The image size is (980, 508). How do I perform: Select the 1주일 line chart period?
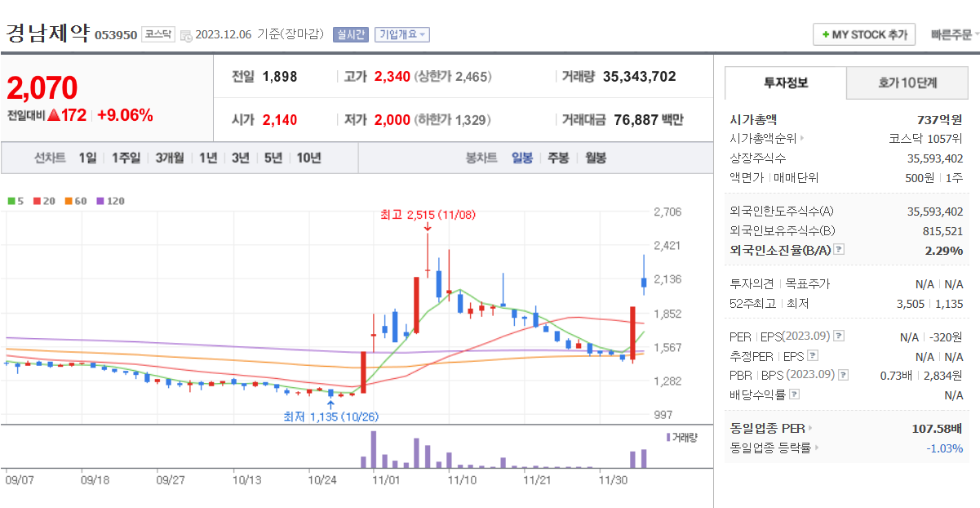click(x=126, y=158)
